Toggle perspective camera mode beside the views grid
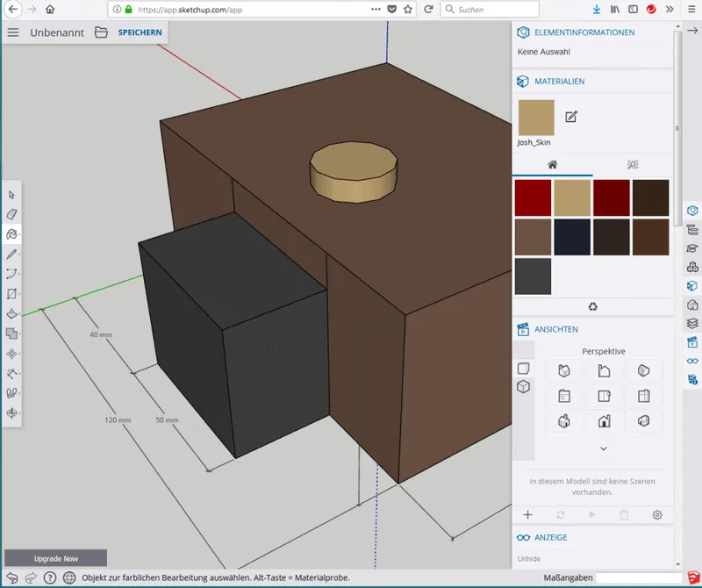The height and width of the screenshot is (588, 702). pyautogui.click(x=523, y=368)
